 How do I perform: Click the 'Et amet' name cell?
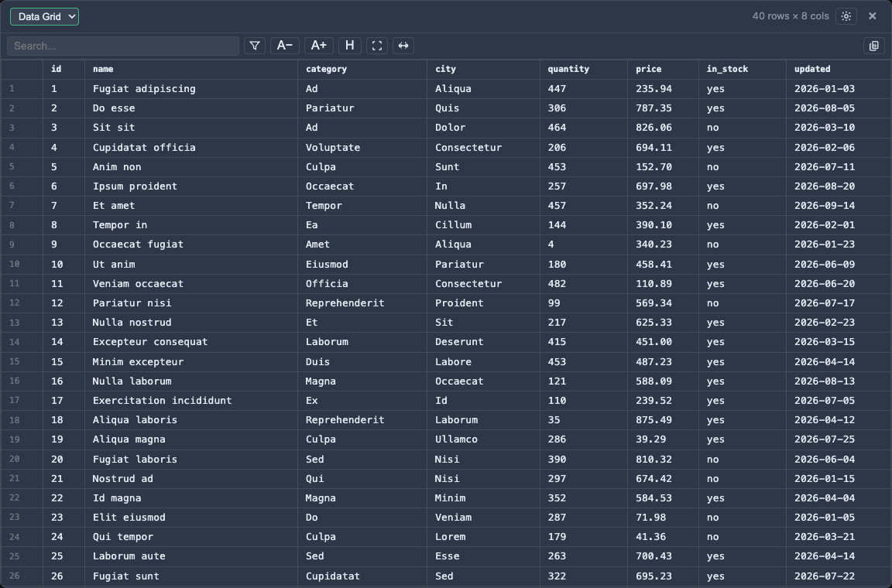pyautogui.click(x=191, y=205)
